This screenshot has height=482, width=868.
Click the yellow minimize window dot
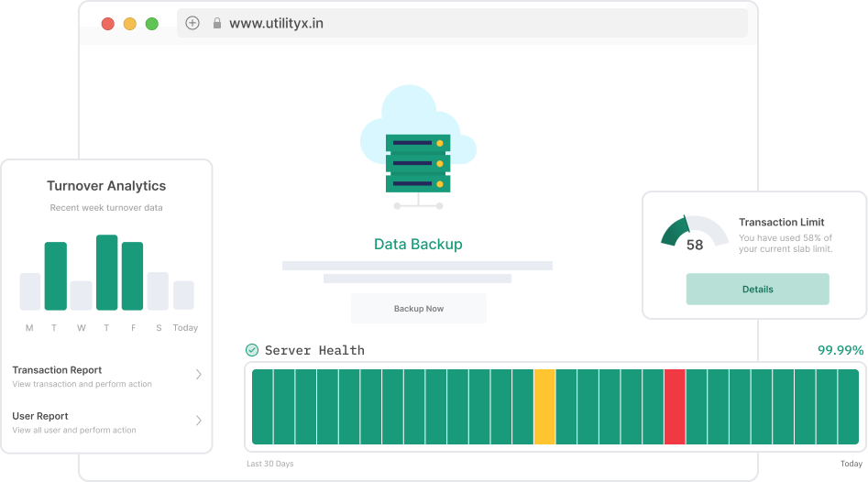click(x=129, y=24)
